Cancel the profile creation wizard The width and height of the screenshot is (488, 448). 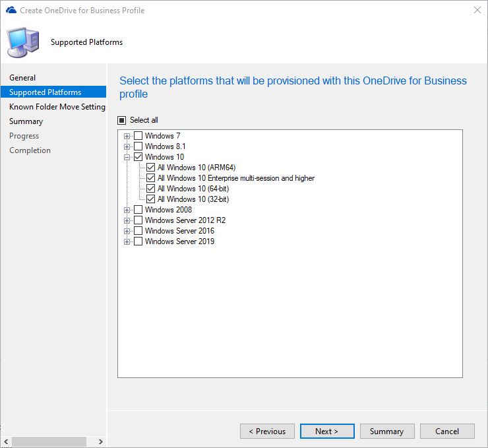447,432
